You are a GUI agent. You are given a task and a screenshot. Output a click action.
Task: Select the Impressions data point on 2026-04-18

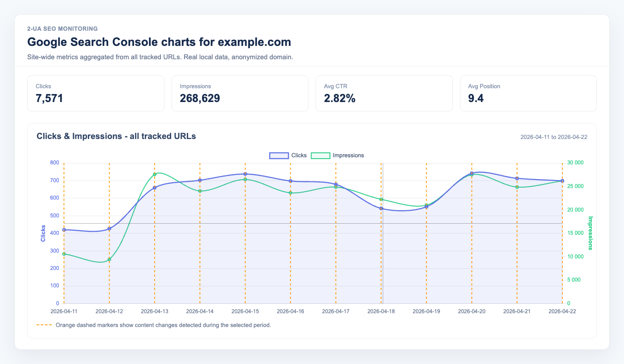[x=381, y=199]
